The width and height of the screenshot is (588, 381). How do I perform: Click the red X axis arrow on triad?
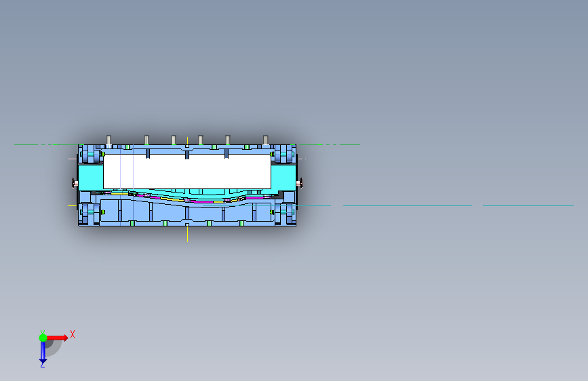[x=57, y=338]
